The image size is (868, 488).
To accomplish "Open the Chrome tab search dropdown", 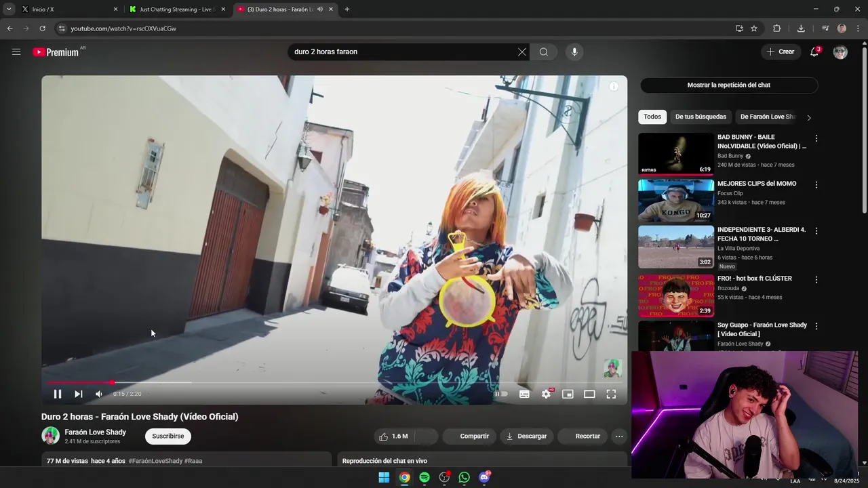I will pyautogui.click(x=9, y=9).
